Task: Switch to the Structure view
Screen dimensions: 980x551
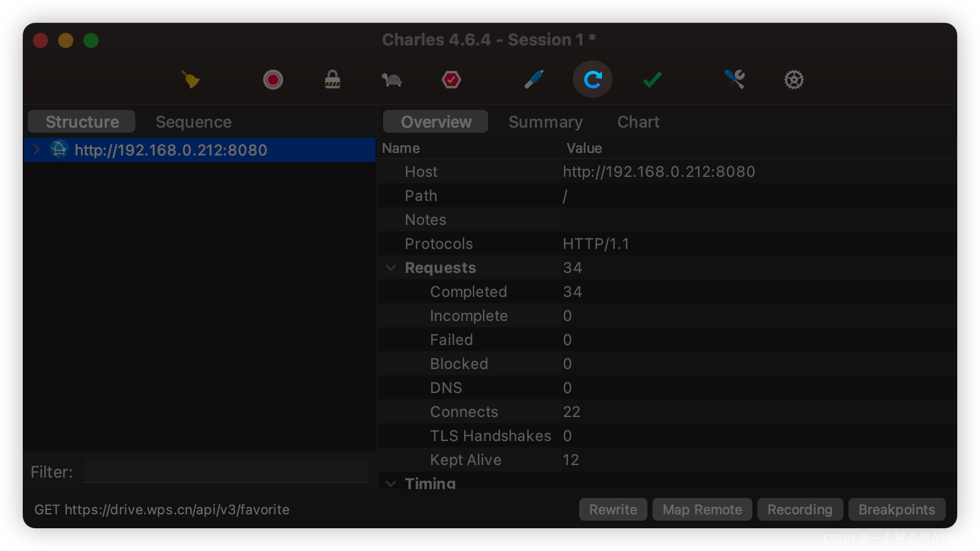Action: click(82, 122)
